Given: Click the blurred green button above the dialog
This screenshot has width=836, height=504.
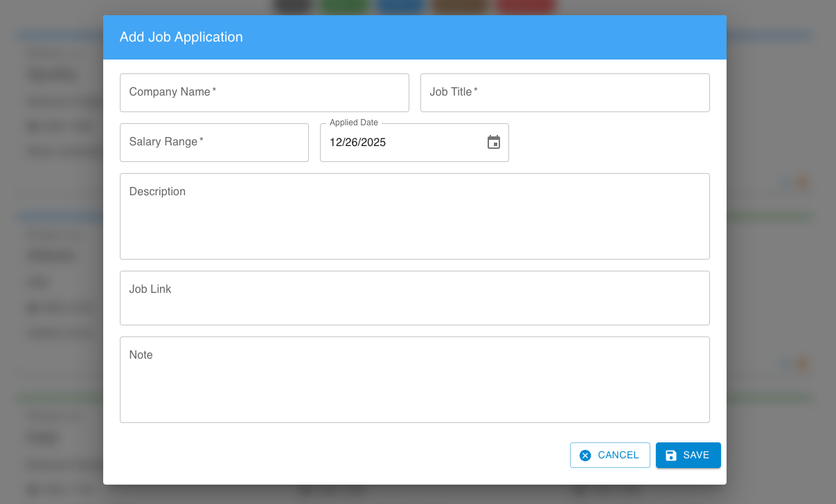Looking at the screenshot, I should point(345,6).
